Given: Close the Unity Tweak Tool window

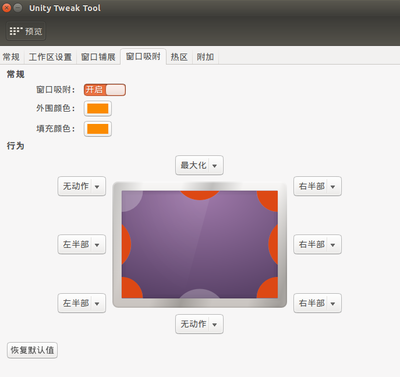Looking at the screenshot, I should click(x=6, y=8).
